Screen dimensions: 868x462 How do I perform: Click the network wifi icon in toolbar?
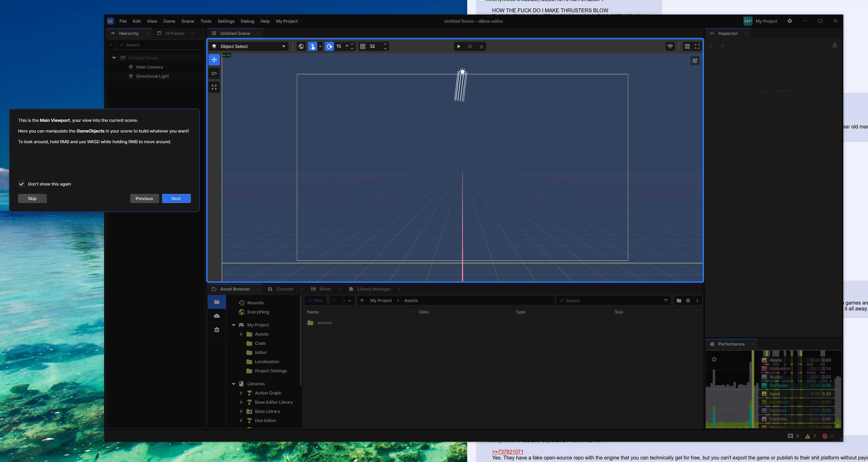(x=670, y=47)
